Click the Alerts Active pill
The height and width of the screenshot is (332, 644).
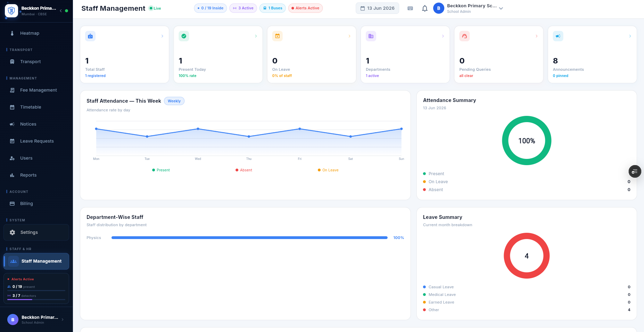(x=305, y=8)
